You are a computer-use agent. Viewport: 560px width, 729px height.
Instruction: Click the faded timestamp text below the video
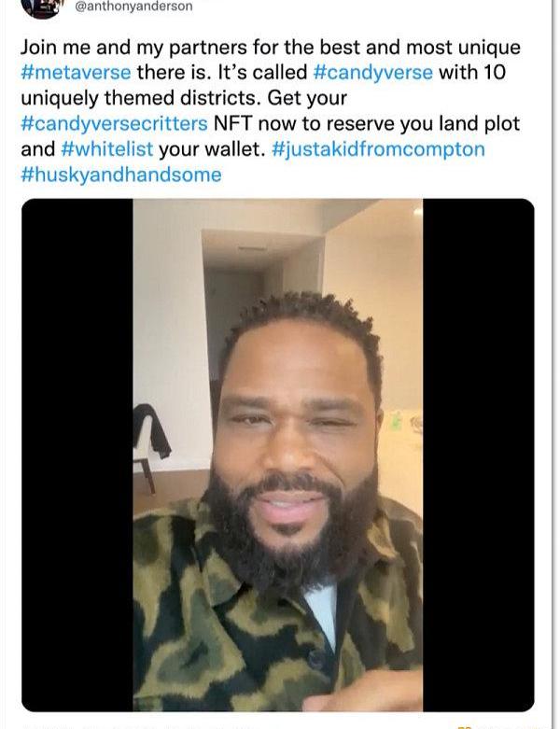coord(139,725)
